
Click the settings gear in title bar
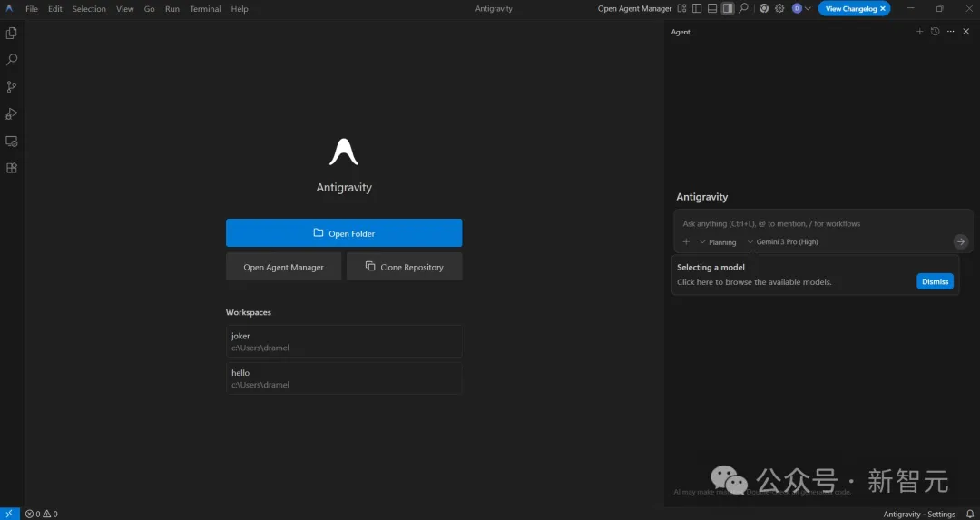(x=779, y=9)
